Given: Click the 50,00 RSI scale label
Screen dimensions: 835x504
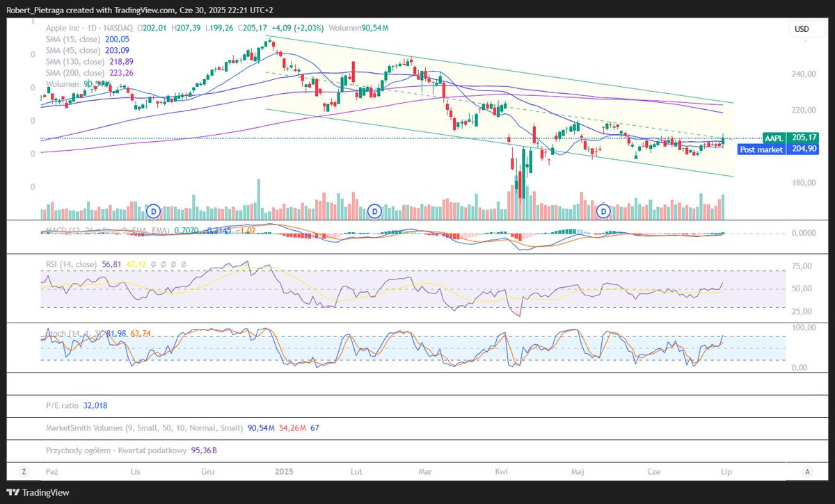Looking at the screenshot, I should [x=803, y=288].
